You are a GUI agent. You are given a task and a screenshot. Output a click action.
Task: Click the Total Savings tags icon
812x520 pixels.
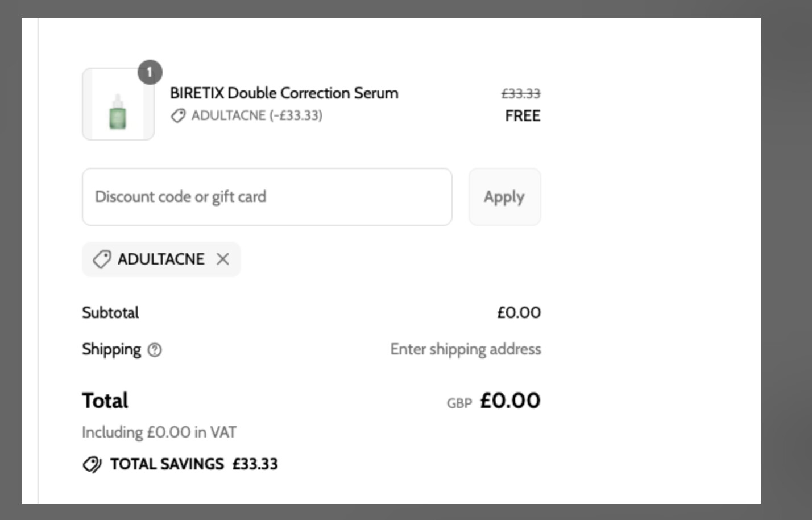click(x=92, y=464)
